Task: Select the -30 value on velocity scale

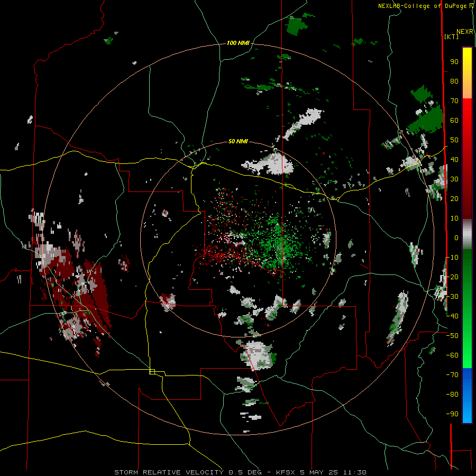Action: (452, 297)
